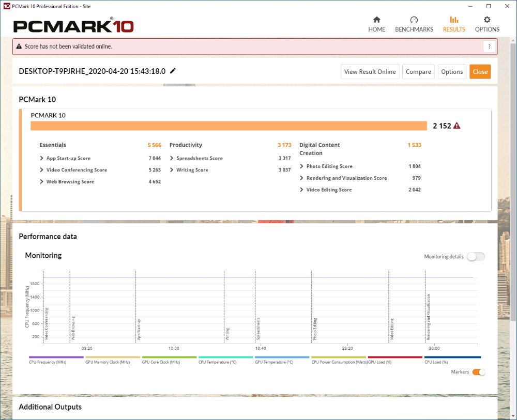Click the GPU Load red legend swatch
517x420 pixels.
tap(394, 357)
